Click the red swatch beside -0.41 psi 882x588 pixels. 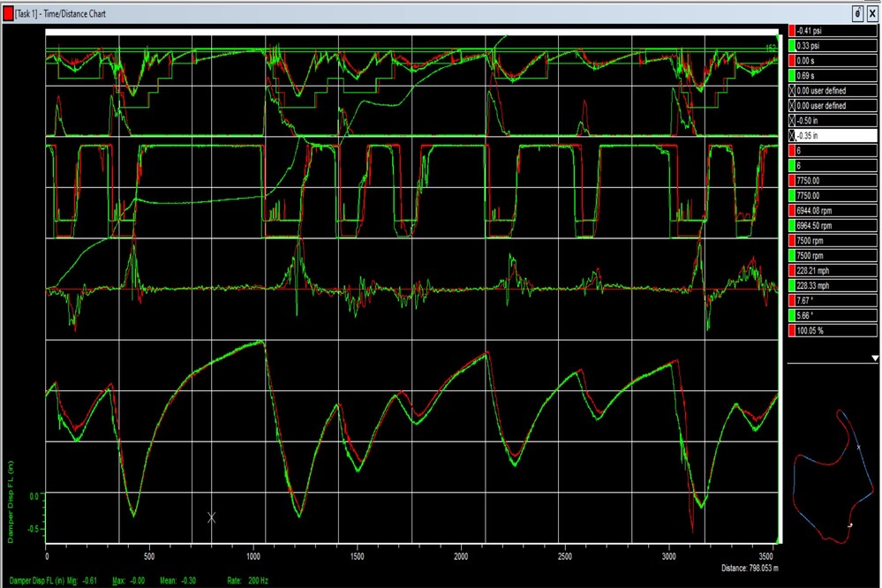(792, 31)
